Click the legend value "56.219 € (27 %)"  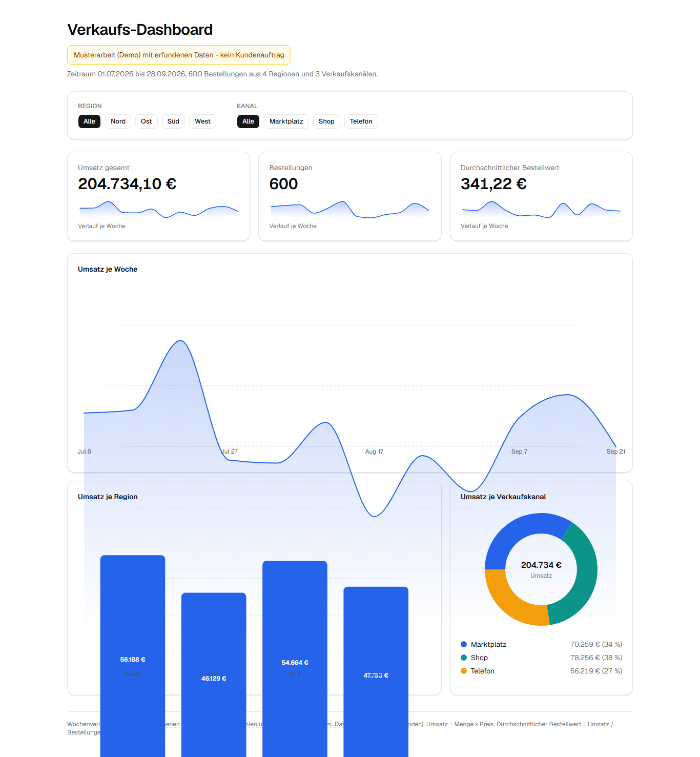tap(596, 671)
